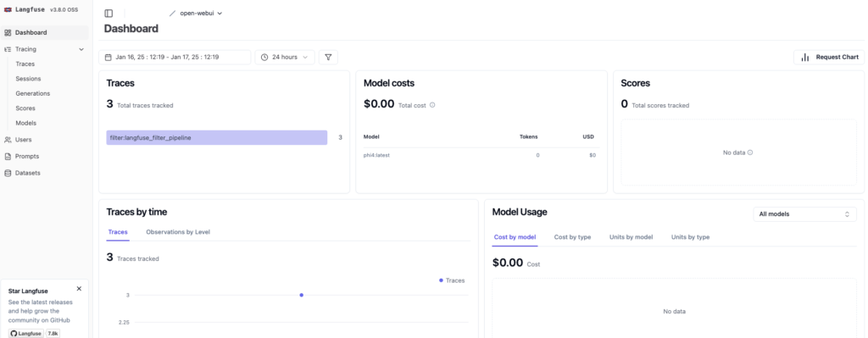Dismiss the Star Langfuse card
The width and height of the screenshot is (868, 338).
click(x=79, y=289)
